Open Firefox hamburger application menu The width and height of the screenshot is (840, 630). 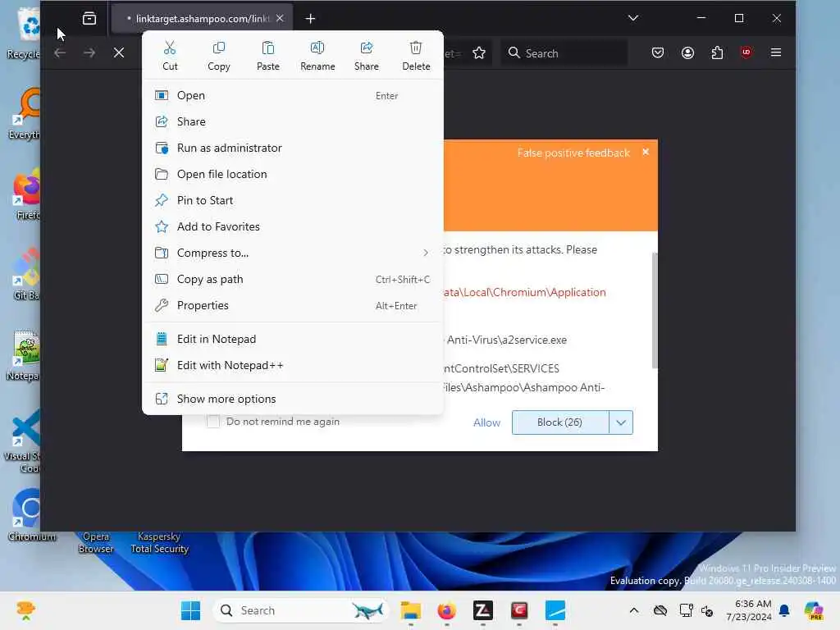pyautogui.click(x=776, y=52)
